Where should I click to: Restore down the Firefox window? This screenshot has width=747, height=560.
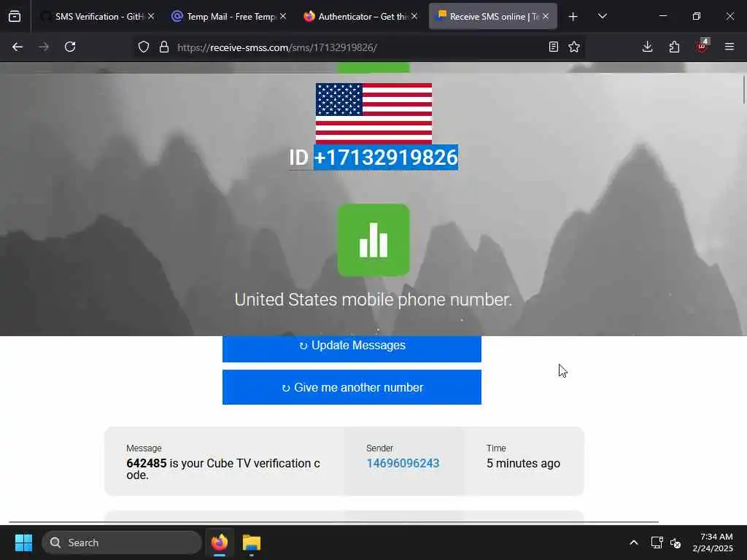click(697, 16)
